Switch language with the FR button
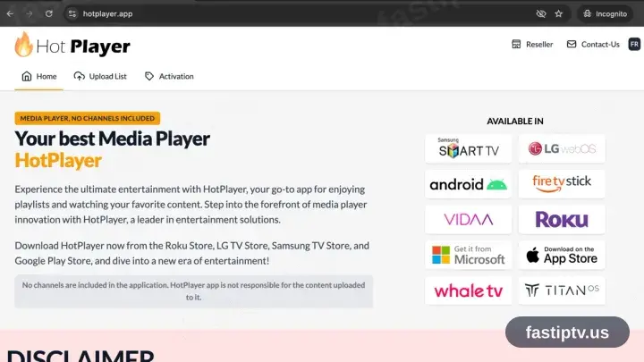Image resolution: width=644 pixels, height=362 pixels. pos(634,44)
